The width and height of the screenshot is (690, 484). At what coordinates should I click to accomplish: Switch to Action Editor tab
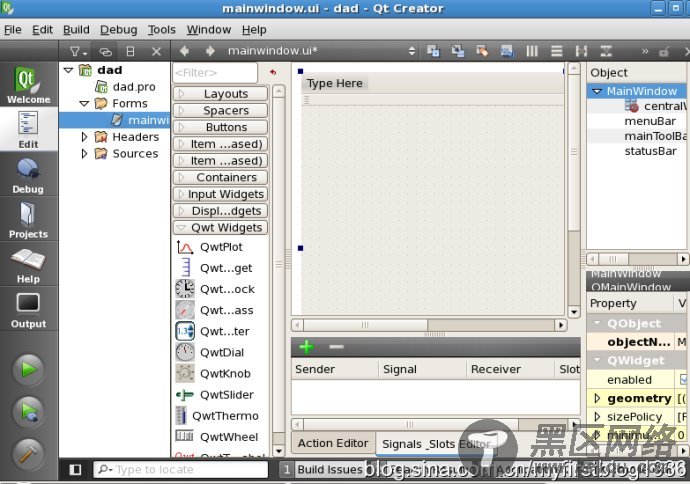pos(333,444)
